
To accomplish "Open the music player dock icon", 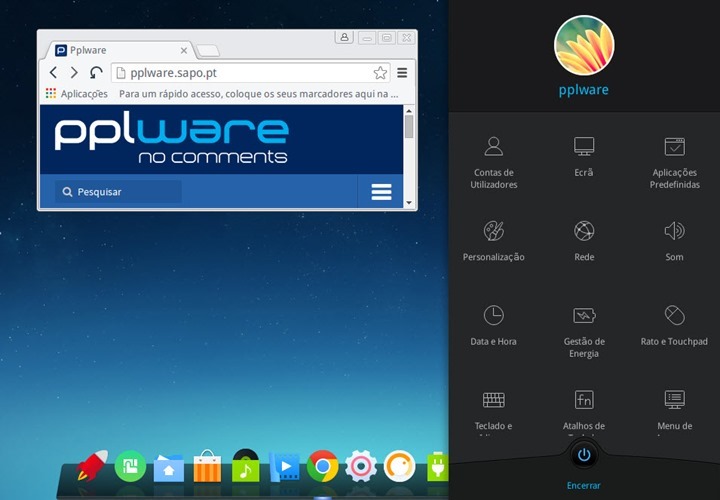I will tap(246, 466).
